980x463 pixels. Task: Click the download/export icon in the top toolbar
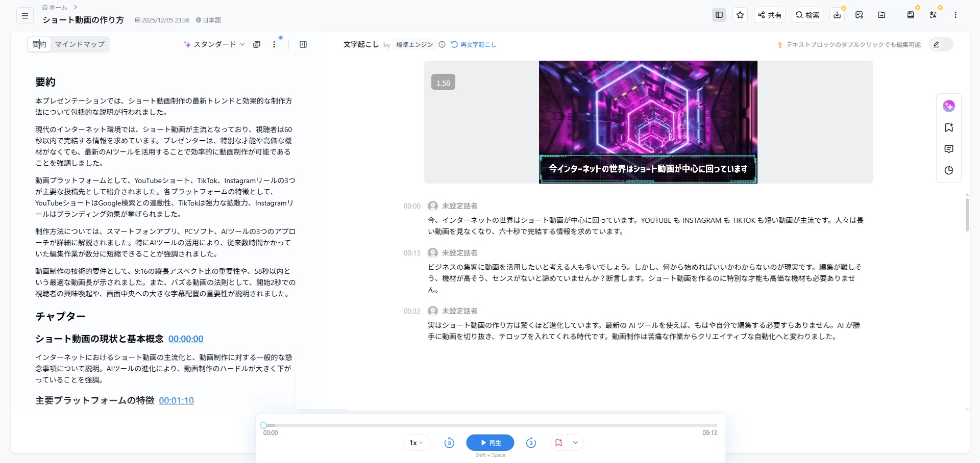point(837,15)
